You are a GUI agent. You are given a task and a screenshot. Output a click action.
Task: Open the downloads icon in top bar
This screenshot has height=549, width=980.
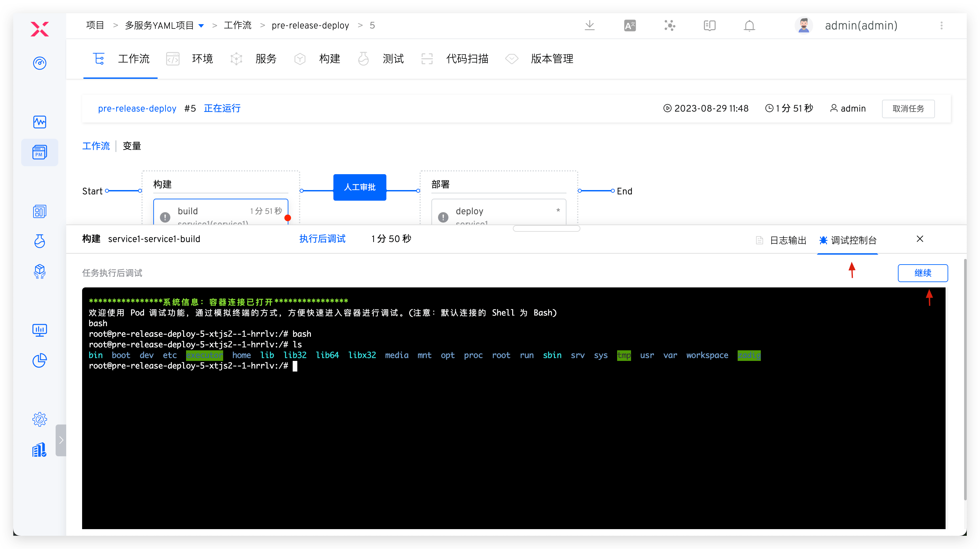click(589, 25)
